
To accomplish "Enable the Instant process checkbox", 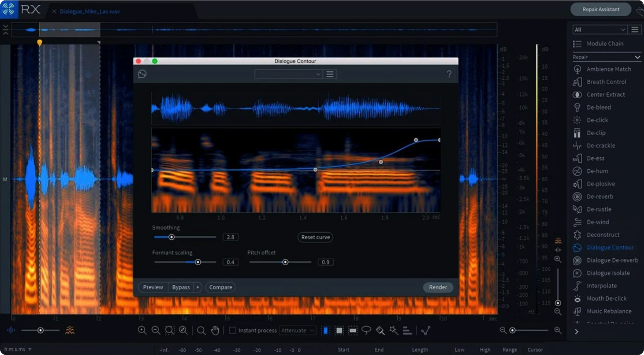I will pos(232,330).
